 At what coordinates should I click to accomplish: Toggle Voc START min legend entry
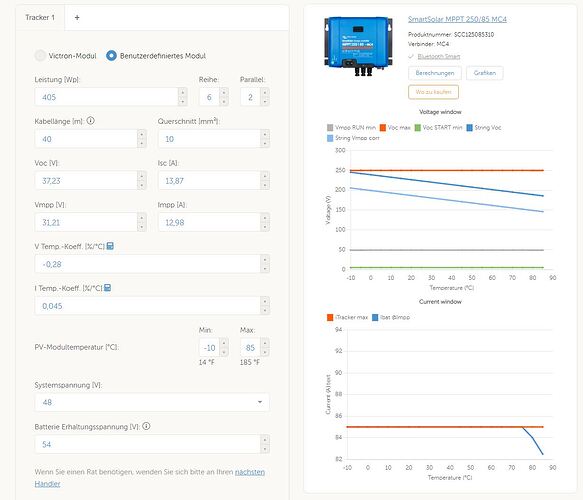tap(439, 128)
